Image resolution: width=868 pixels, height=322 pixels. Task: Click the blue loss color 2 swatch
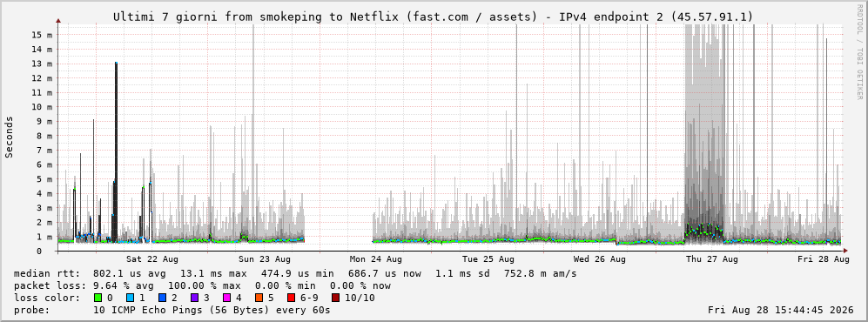(162, 299)
